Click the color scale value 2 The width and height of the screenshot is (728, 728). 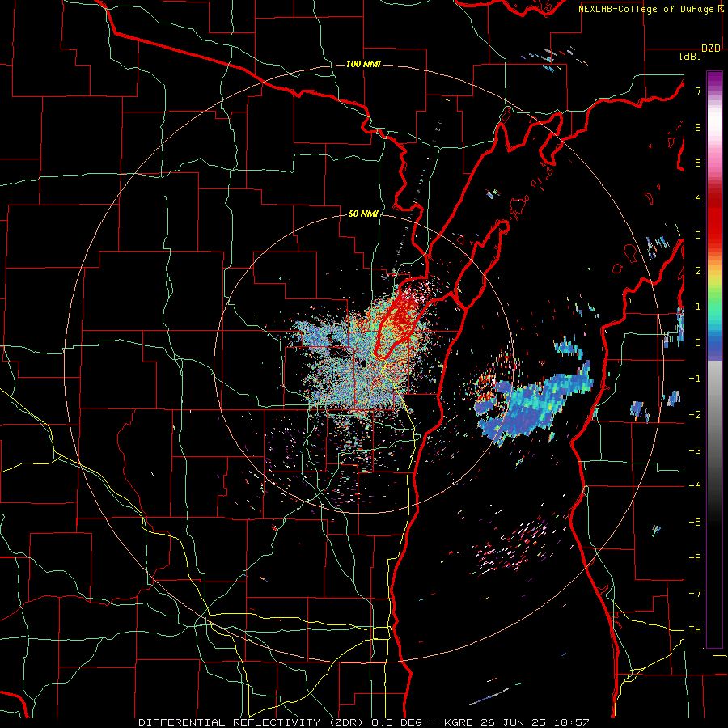tap(698, 271)
